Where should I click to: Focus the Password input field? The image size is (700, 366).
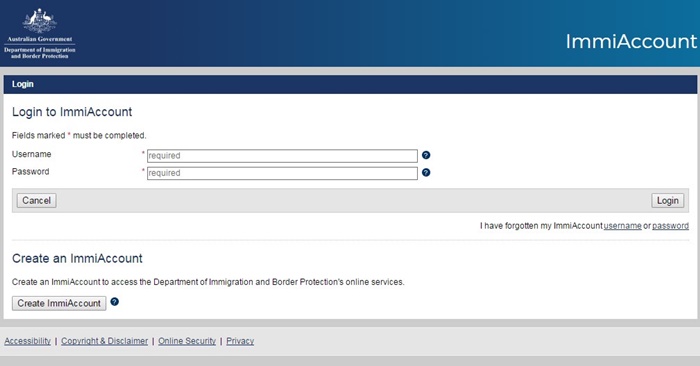click(x=282, y=173)
